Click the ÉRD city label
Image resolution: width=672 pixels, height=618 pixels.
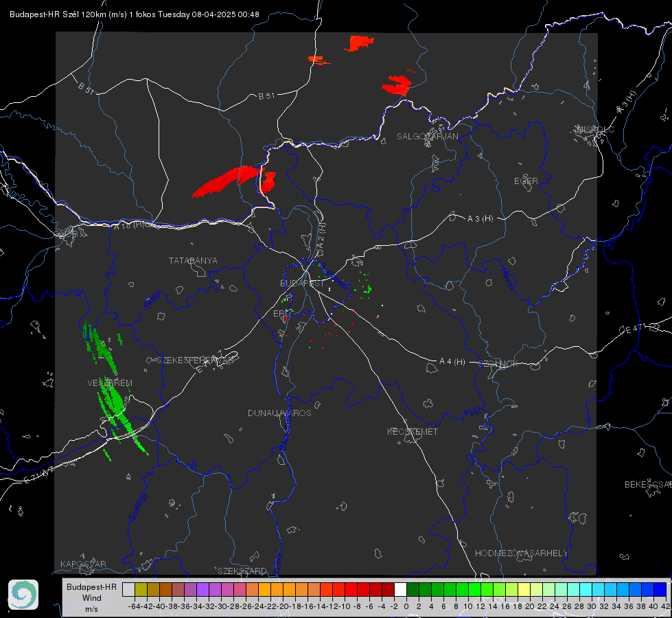tap(281, 314)
